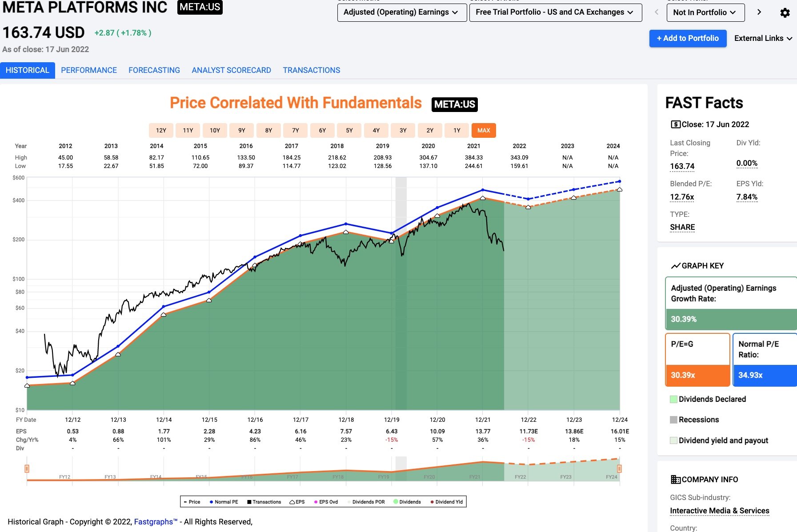Image resolution: width=797 pixels, height=532 pixels.
Task: Toggle EPS Ovd series in legend
Action: point(326,502)
